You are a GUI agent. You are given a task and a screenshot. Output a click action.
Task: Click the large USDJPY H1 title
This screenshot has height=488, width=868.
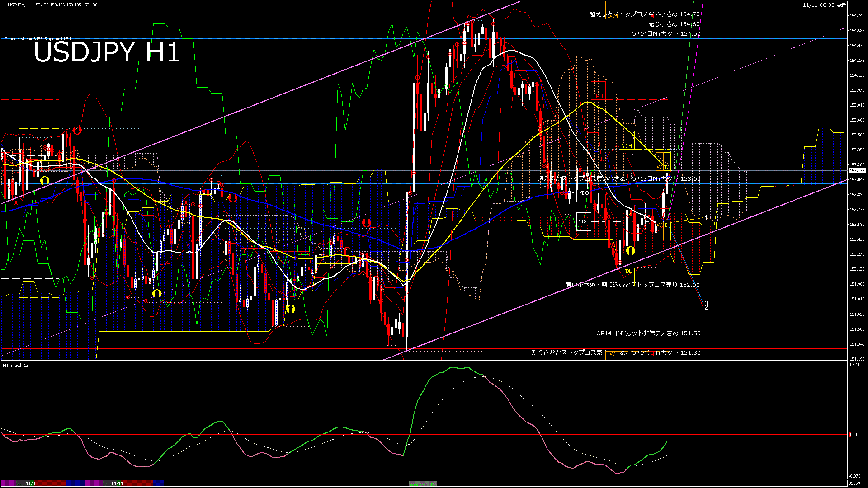coord(107,52)
